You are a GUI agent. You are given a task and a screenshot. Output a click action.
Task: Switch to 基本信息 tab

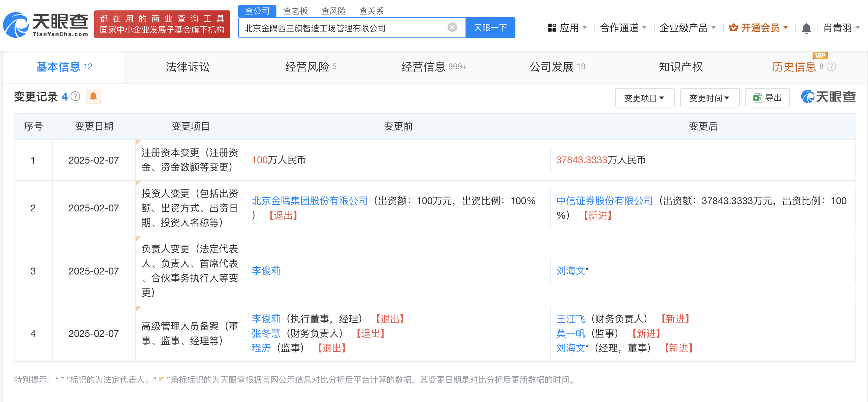[x=64, y=67]
